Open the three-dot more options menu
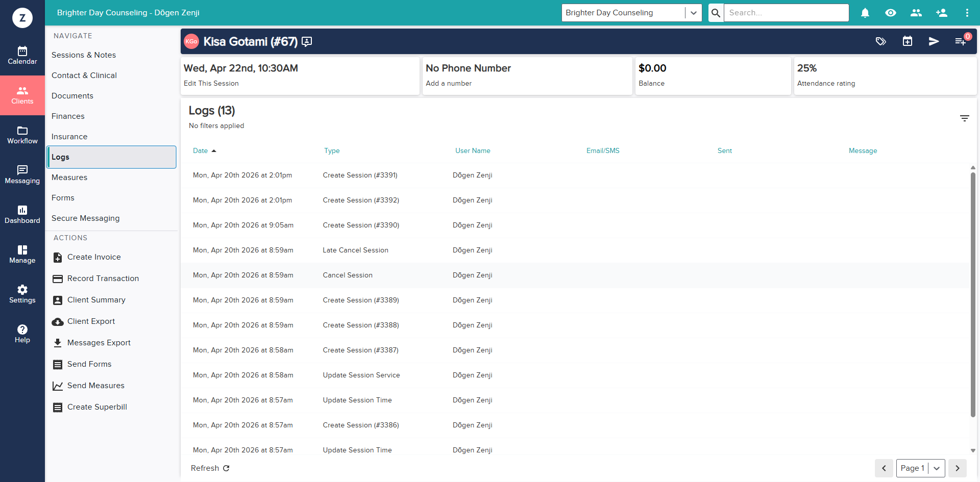Screen dimensions: 980x482 (967, 13)
